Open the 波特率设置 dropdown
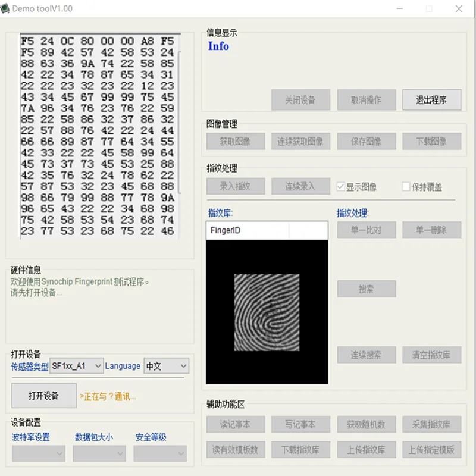Screen dimensions: 476x476 pos(39,453)
